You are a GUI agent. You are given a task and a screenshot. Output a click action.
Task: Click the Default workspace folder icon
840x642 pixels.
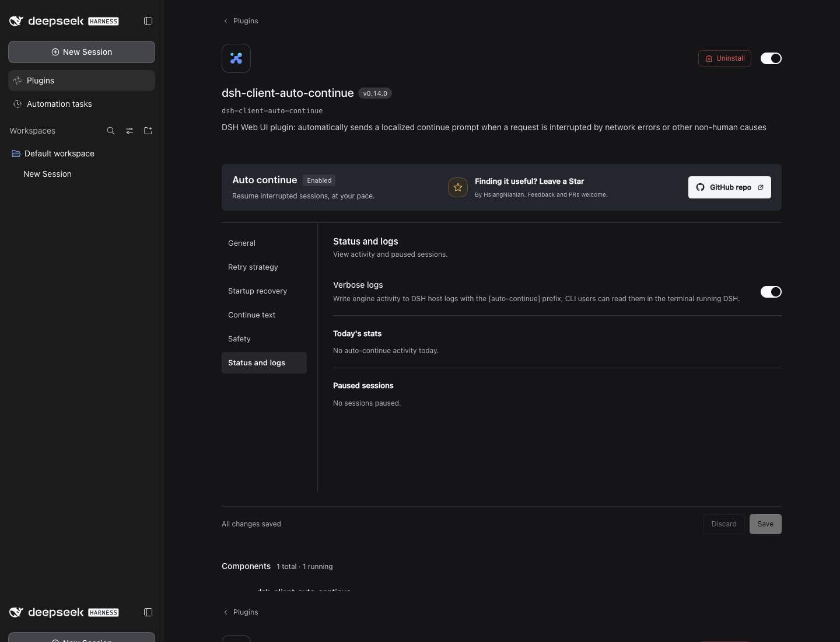pyautogui.click(x=16, y=153)
